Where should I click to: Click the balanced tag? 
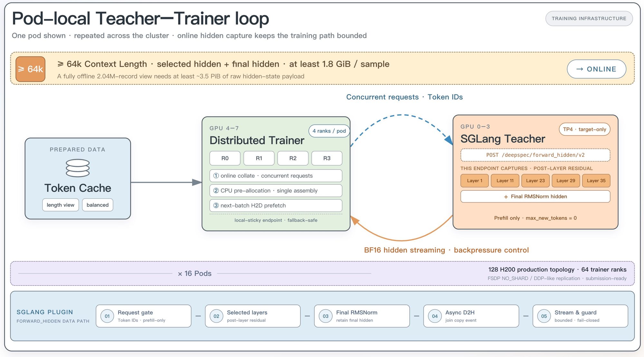coord(98,205)
